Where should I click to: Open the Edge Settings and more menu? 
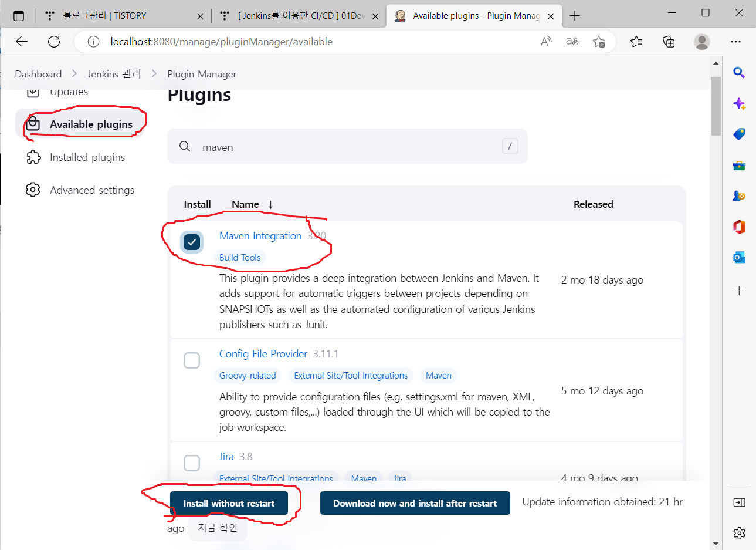coord(736,41)
